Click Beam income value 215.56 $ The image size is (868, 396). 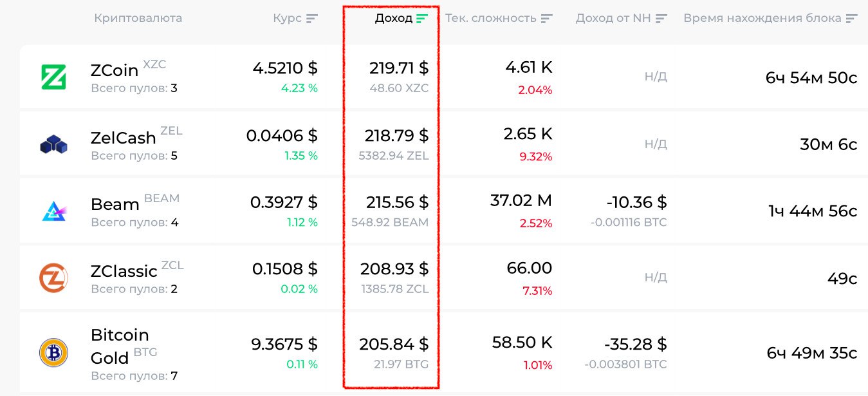pyautogui.click(x=397, y=202)
